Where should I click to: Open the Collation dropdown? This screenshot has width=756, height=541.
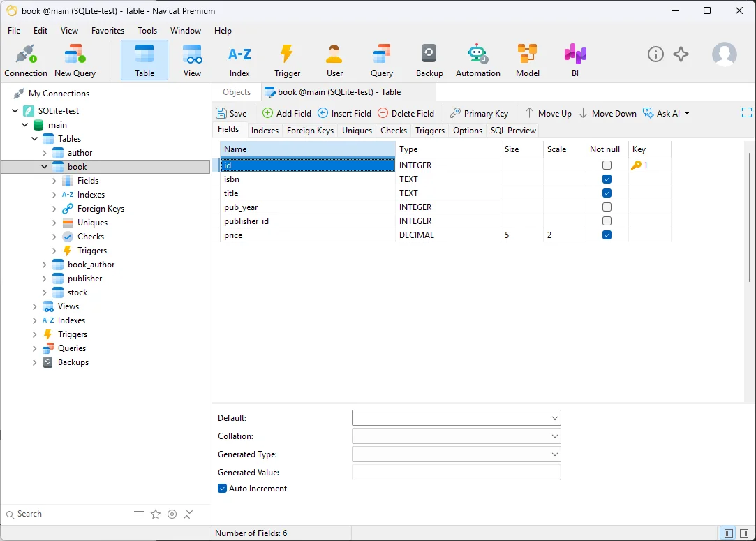tap(554, 436)
